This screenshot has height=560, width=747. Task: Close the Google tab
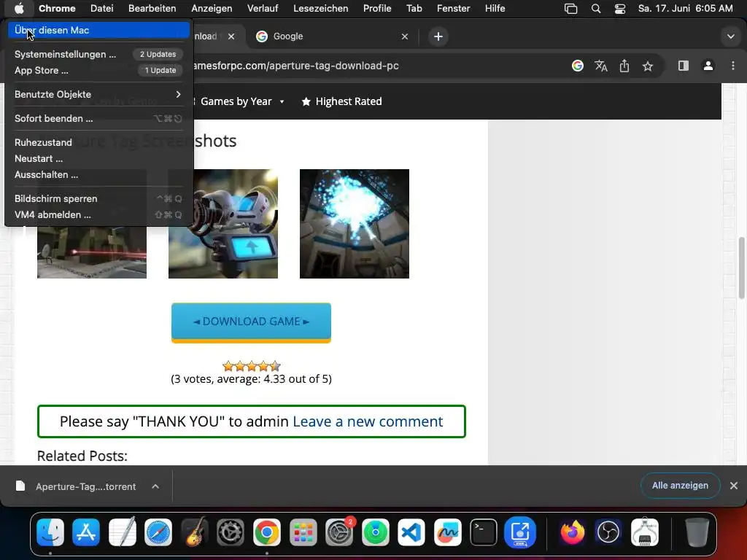tap(404, 36)
